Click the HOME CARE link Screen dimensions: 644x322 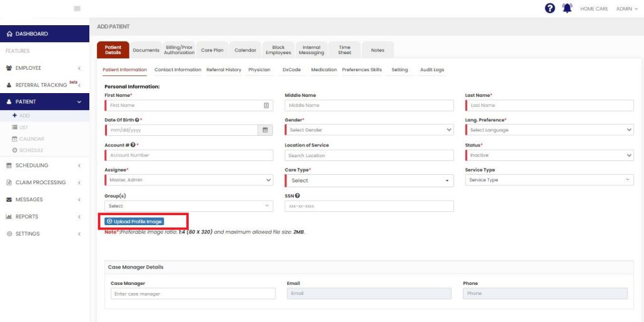[x=594, y=9]
